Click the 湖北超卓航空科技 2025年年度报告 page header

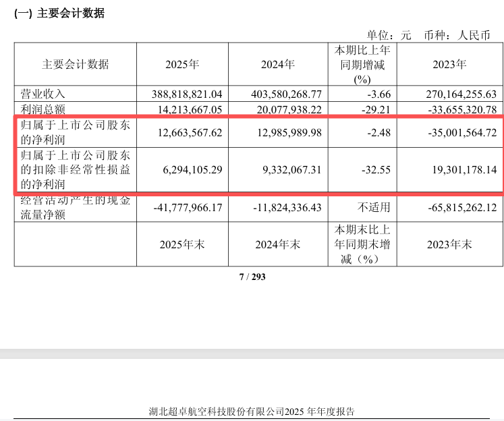point(252,412)
